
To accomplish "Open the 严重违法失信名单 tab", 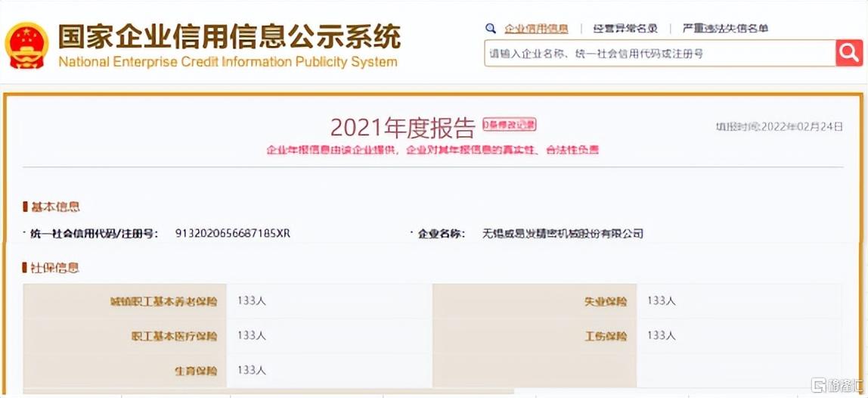I will (725, 29).
